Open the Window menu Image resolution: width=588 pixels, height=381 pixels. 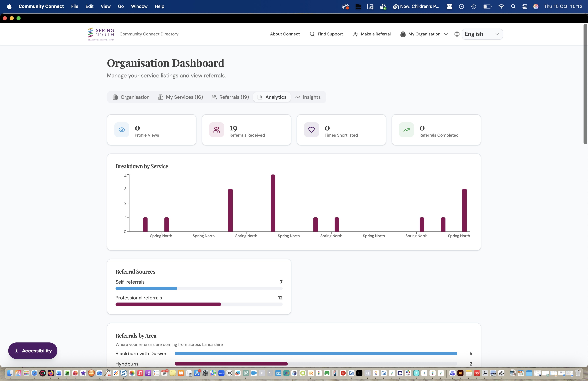tap(139, 6)
